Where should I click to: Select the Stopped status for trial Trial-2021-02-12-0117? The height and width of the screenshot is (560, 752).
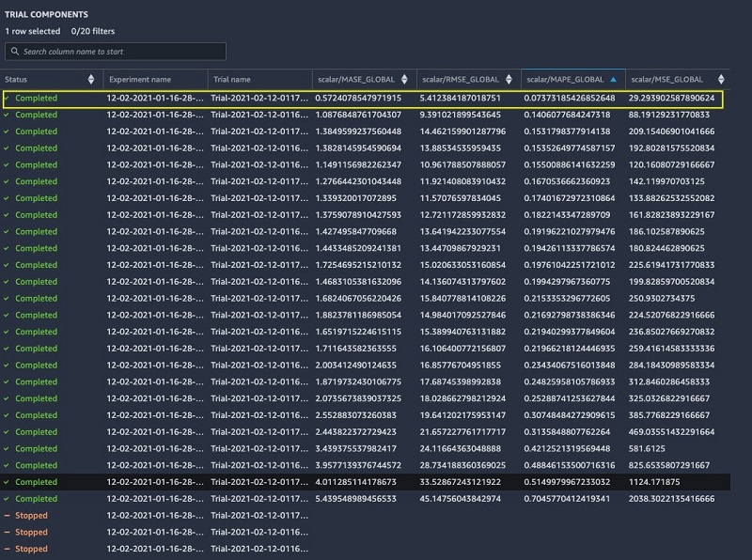(x=31, y=516)
